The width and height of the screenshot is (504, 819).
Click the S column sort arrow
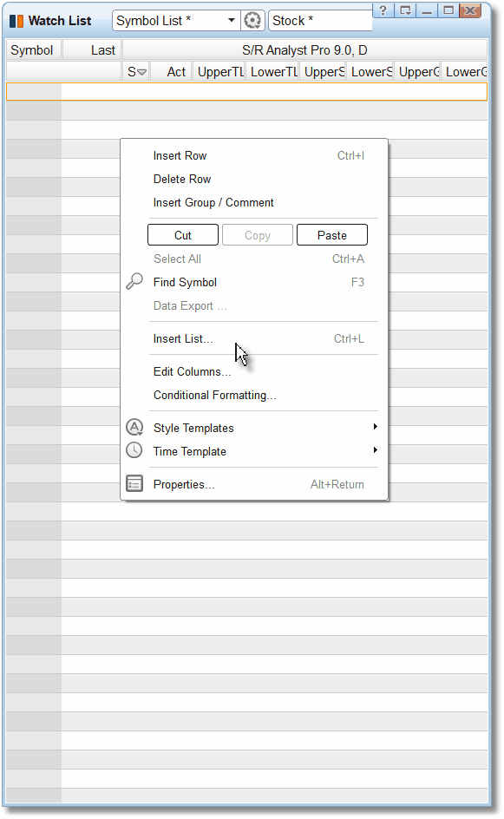141,72
